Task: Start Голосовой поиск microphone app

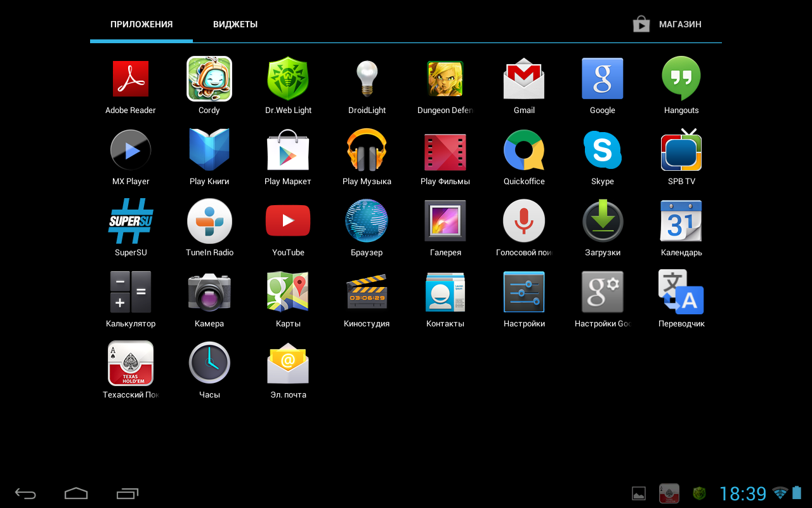Action: pos(524,221)
